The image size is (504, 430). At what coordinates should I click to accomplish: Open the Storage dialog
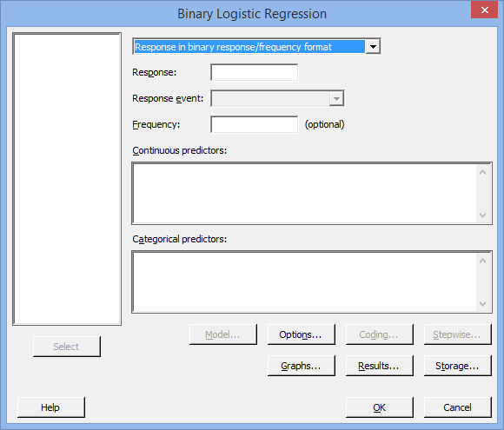click(458, 366)
